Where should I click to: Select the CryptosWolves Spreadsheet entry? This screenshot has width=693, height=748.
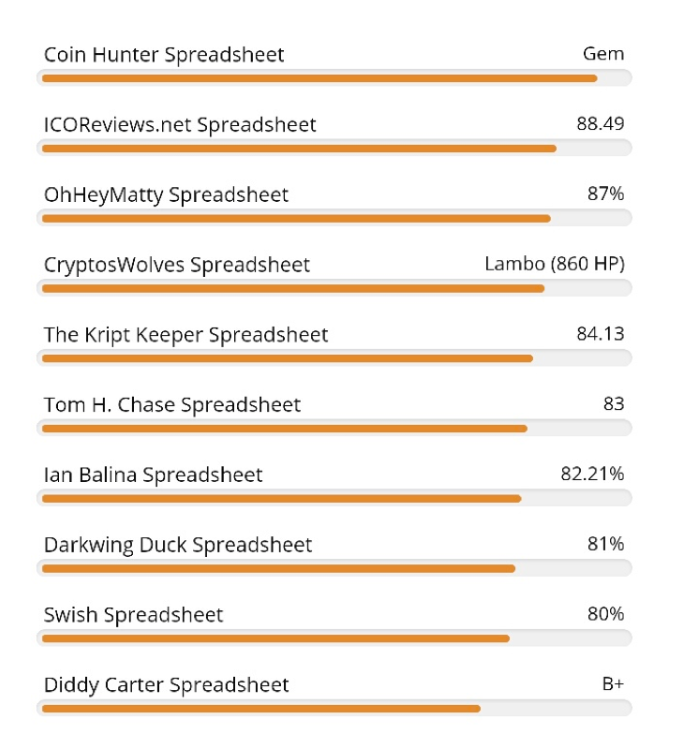coord(177,265)
